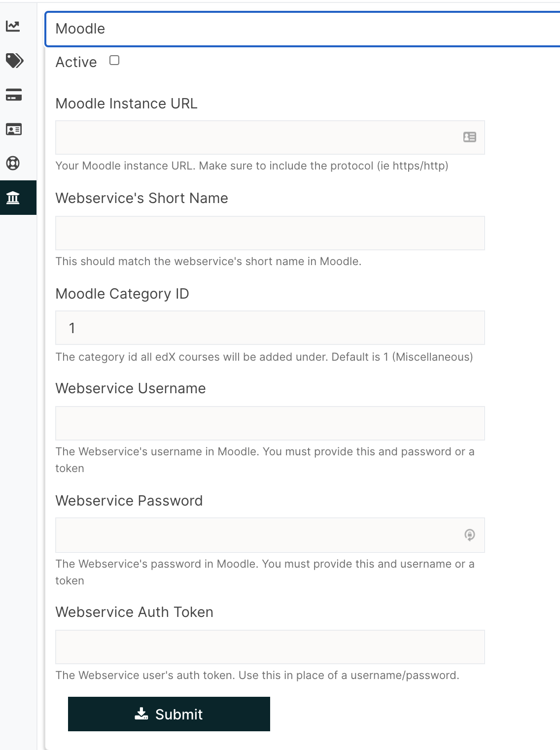The height and width of the screenshot is (750, 560).
Task: Focus the Webservice Auth Token field
Action: (270, 647)
